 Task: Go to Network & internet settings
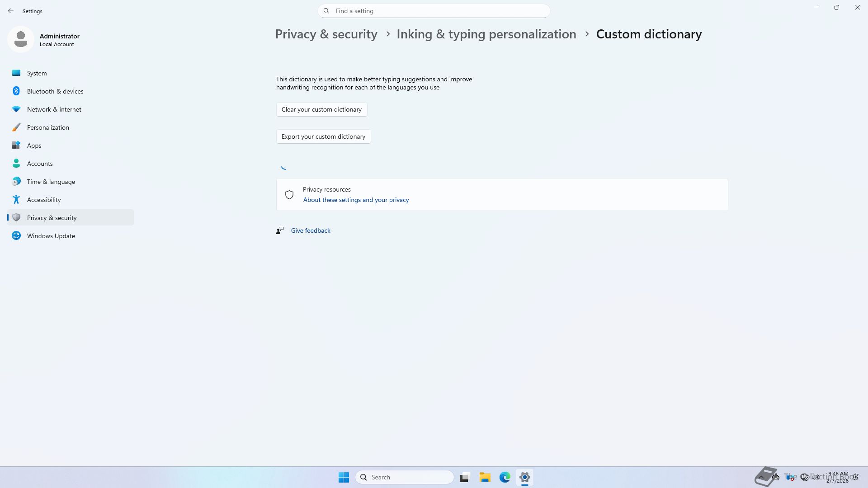coord(54,109)
